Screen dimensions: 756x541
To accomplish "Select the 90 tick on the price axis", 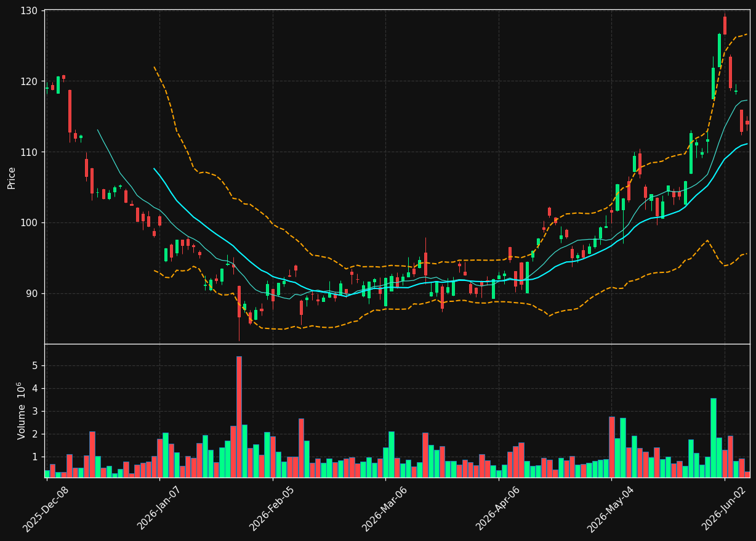I will click(x=31, y=294).
